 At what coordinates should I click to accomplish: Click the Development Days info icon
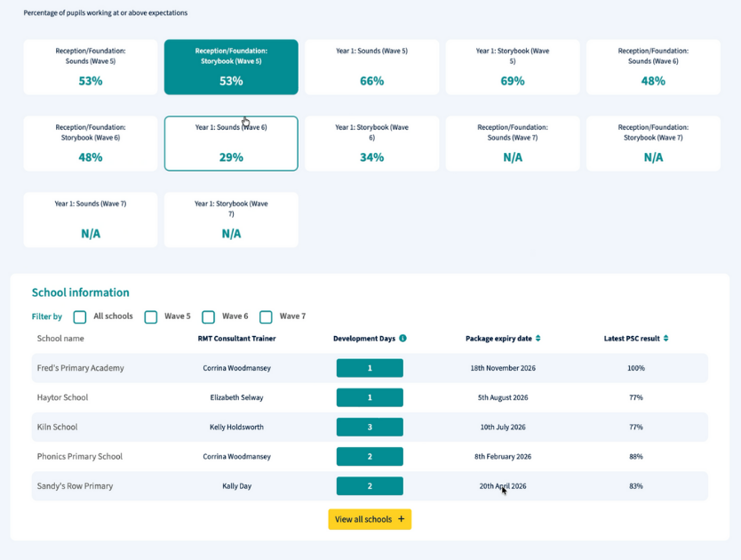[x=402, y=339]
